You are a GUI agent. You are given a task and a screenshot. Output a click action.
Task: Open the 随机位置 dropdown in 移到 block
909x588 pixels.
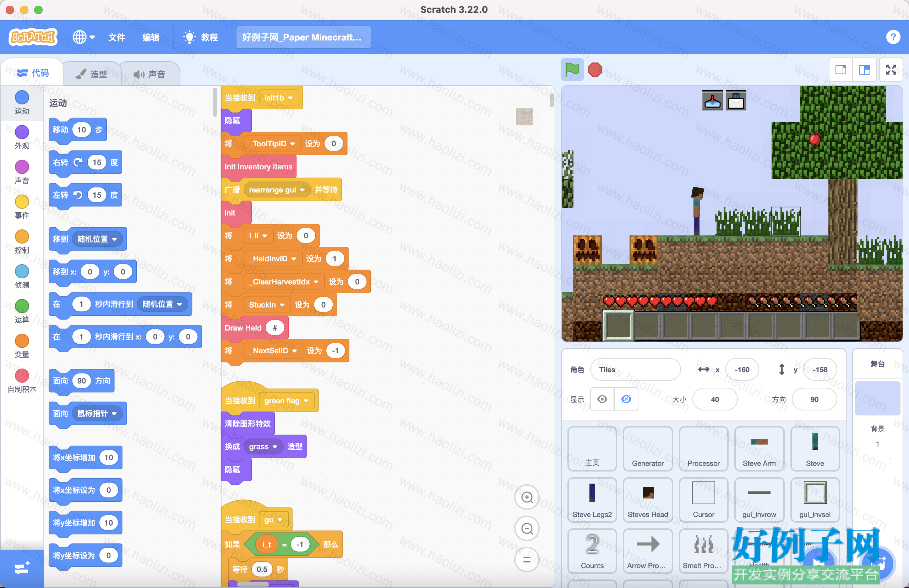(97, 239)
